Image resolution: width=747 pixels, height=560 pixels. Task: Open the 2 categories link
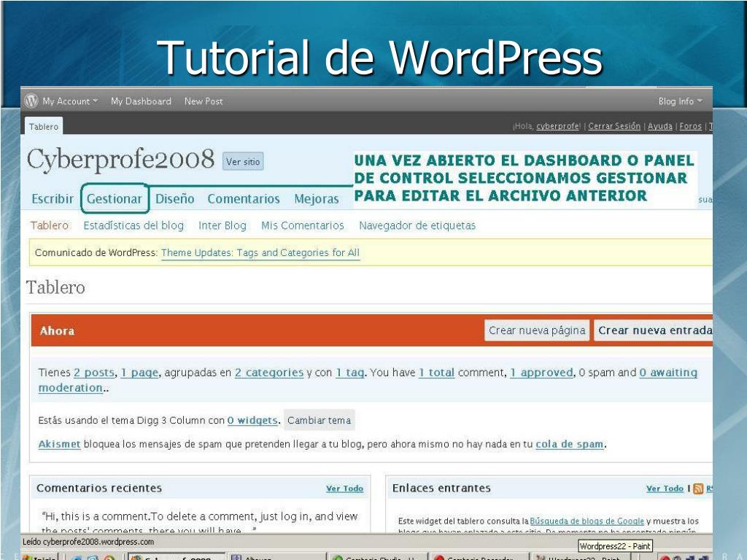268,373
